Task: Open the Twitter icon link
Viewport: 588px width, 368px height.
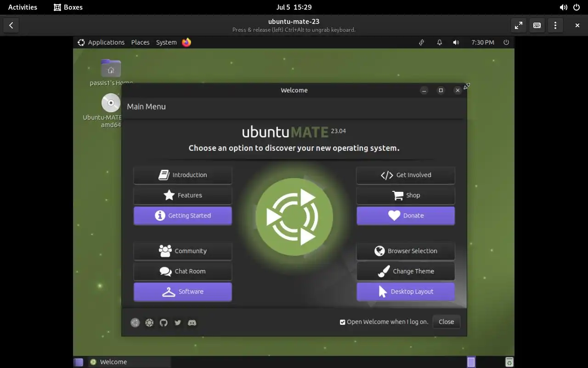Action: click(178, 323)
